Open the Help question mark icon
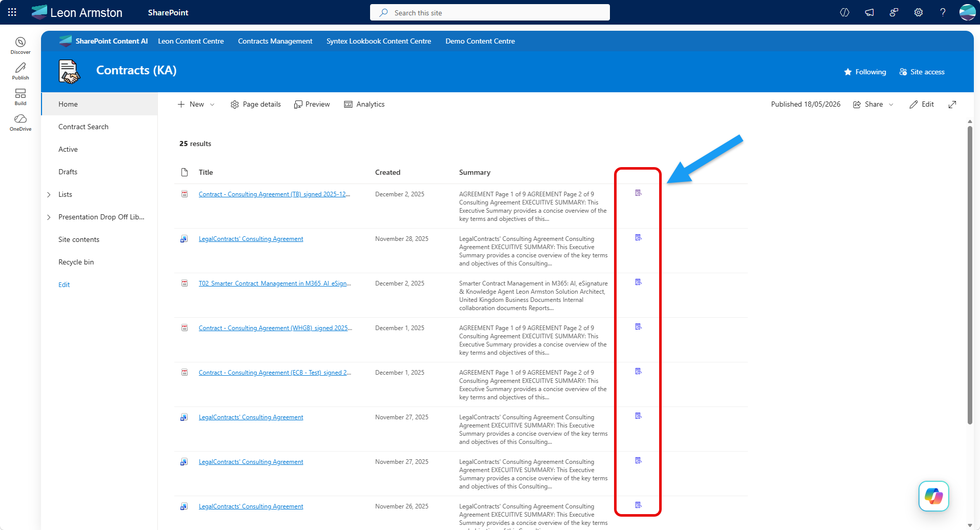 click(943, 12)
